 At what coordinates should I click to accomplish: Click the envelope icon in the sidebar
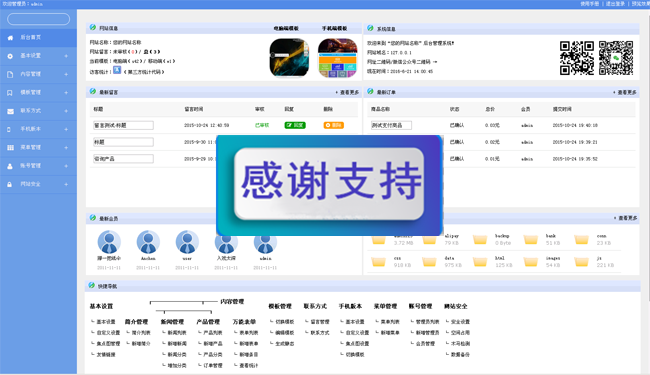[10, 111]
